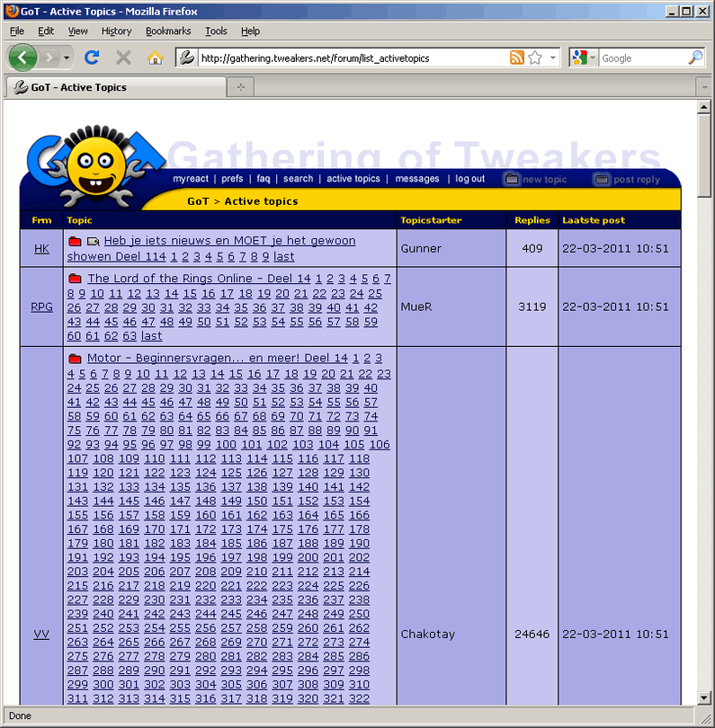Click the forward navigation arrow
The image size is (715, 728).
pos(49,58)
